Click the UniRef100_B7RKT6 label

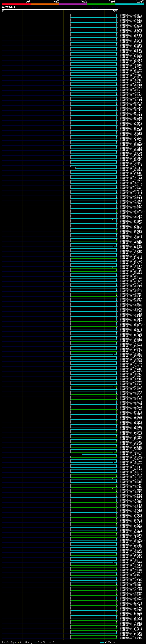pyautogui.click(x=131, y=248)
